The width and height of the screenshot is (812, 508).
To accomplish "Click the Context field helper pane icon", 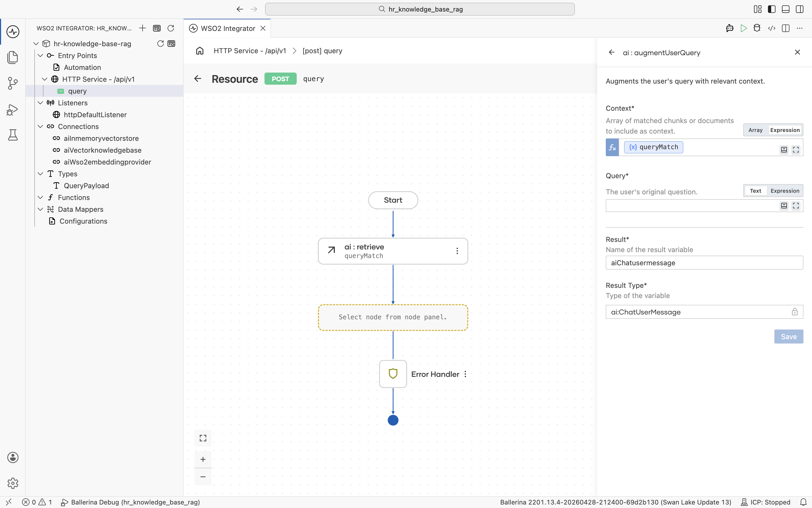I will (784, 150).
